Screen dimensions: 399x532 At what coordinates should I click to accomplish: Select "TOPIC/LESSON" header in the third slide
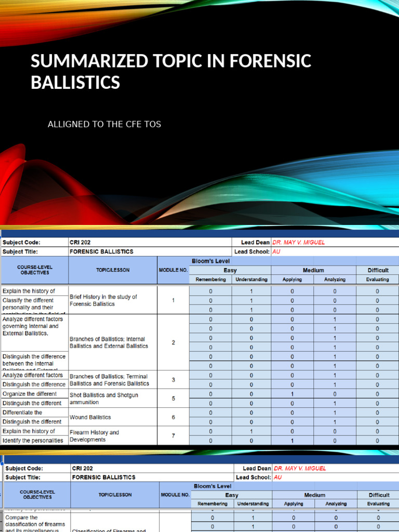[x=115, y=495]
